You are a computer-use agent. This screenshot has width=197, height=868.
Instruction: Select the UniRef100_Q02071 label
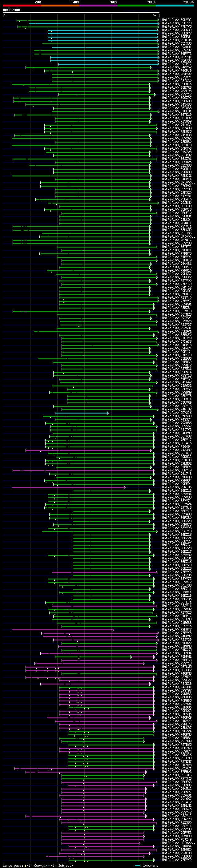pyautogui.click(x=177, y=768)
